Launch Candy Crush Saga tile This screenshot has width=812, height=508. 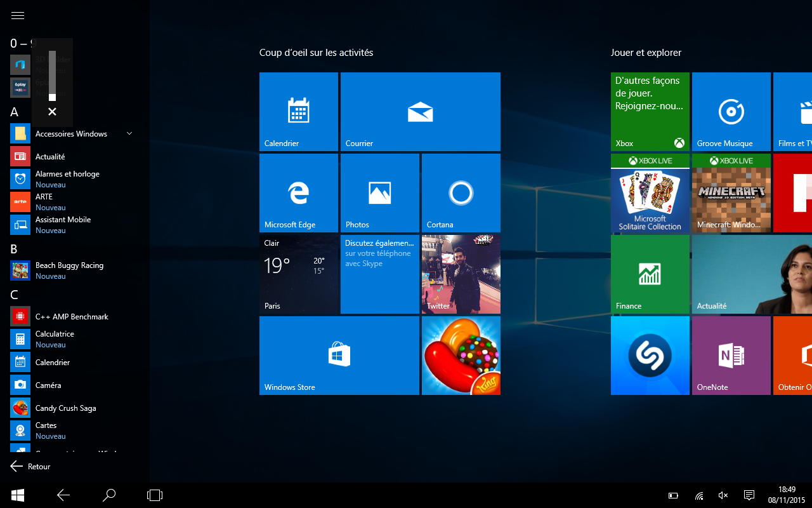461,356
